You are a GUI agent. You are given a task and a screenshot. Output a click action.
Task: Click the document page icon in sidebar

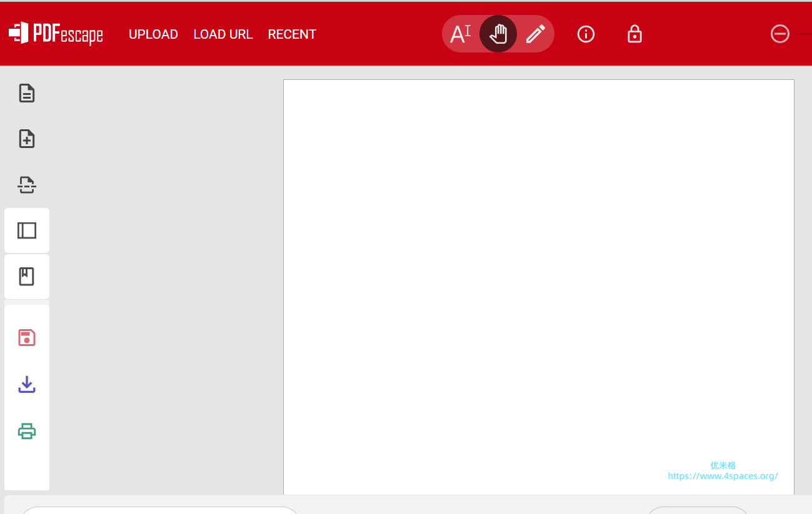pyautogui.click(x=27, y=93)
